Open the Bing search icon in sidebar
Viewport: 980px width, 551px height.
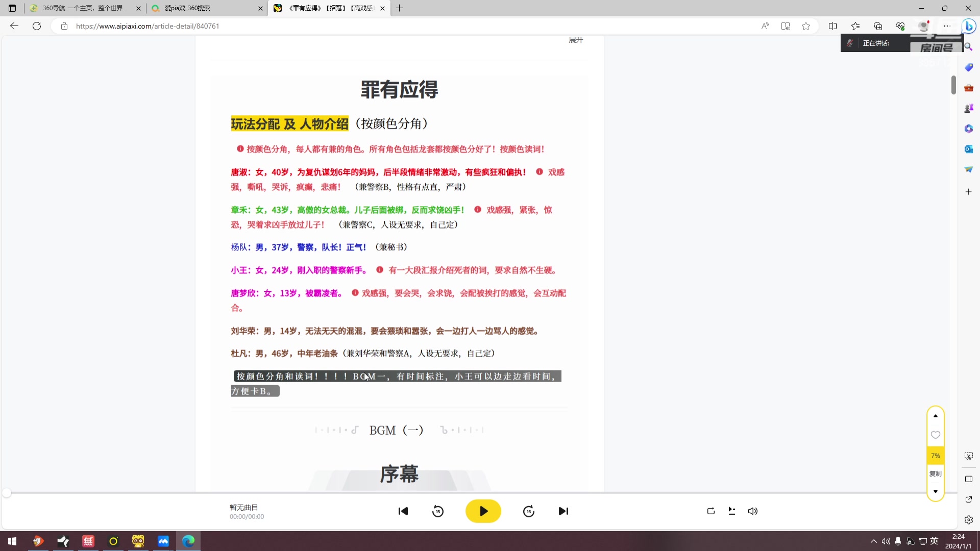click(x=968, y=46)
